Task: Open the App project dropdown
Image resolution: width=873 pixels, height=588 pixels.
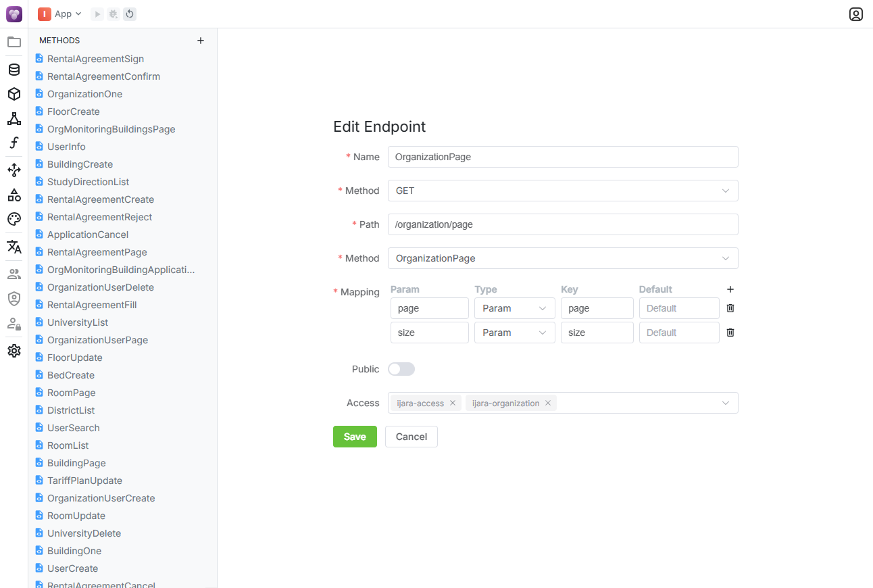Action: [60, 14]
